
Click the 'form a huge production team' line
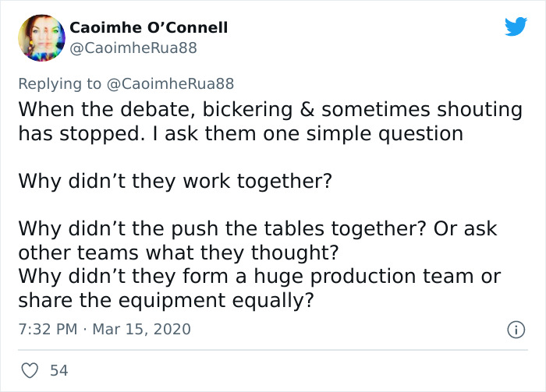259,277
